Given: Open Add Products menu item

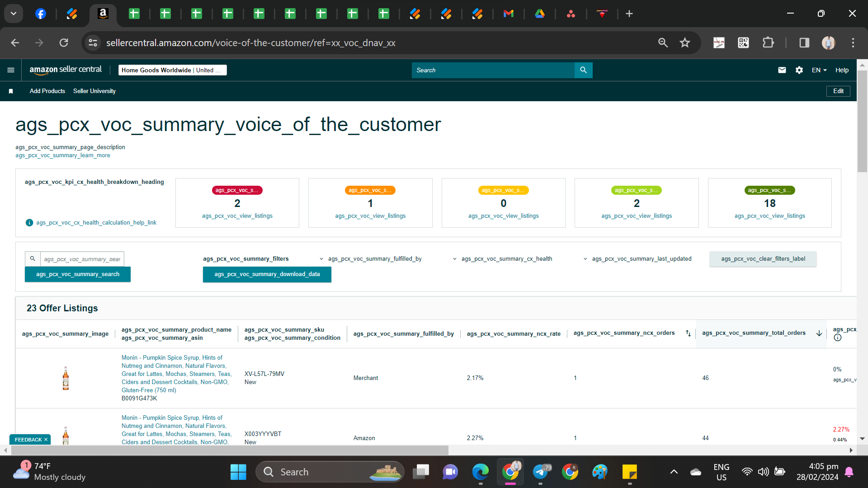Looking at the screenshot, I should pyautogui.click(x=47, y=91).
